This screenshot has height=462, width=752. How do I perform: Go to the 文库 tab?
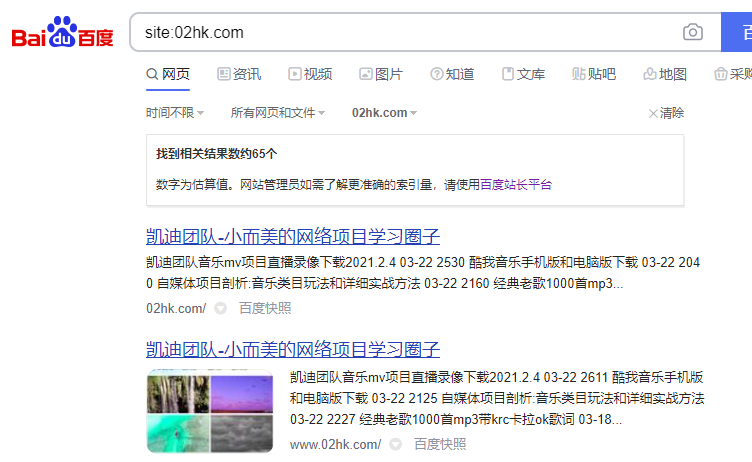(x=523, y=74)
